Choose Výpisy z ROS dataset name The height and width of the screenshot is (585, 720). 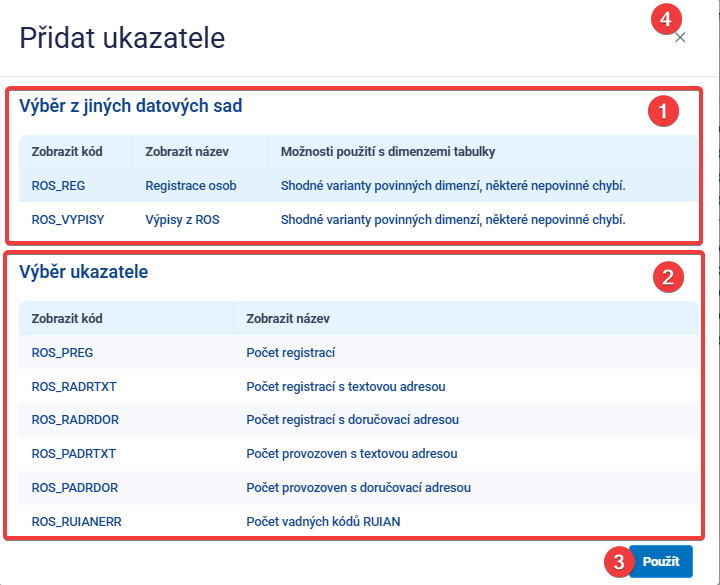(182, 219)
